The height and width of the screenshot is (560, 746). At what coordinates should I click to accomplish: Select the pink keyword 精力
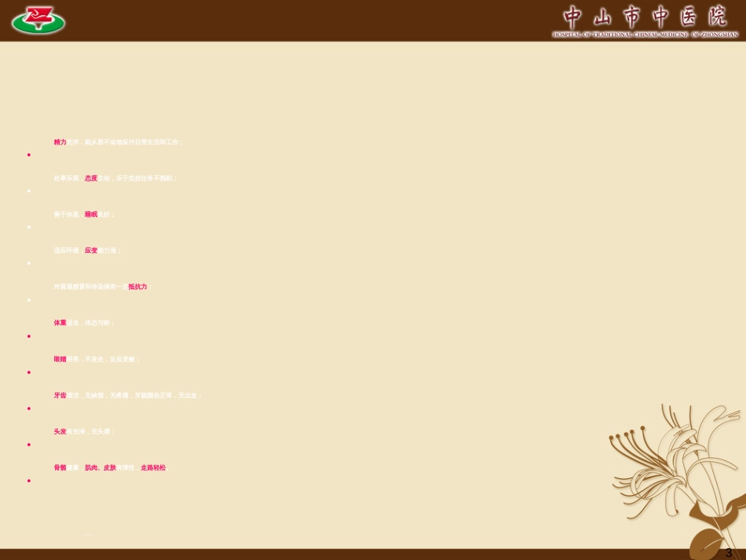click(60, 142)
